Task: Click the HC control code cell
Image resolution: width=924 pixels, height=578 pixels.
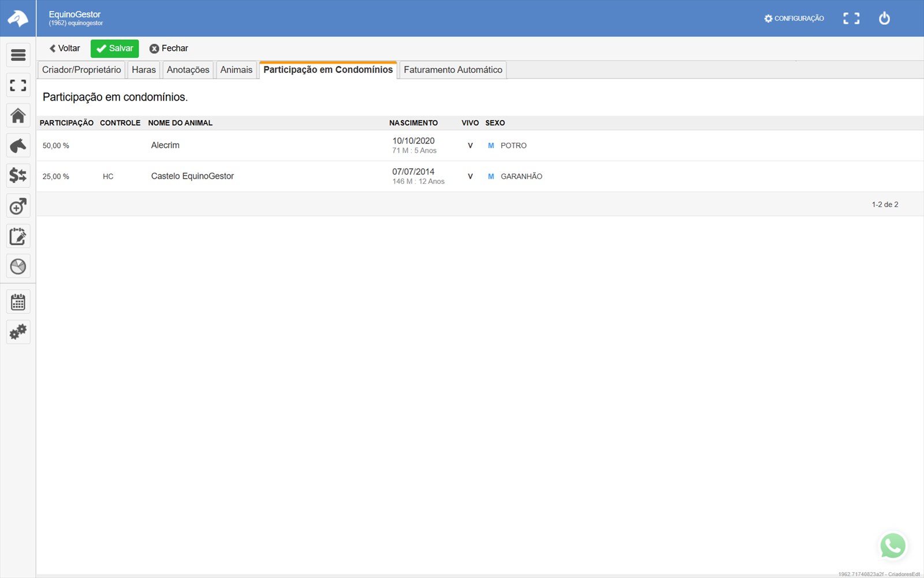Action: tap(108, 176)
